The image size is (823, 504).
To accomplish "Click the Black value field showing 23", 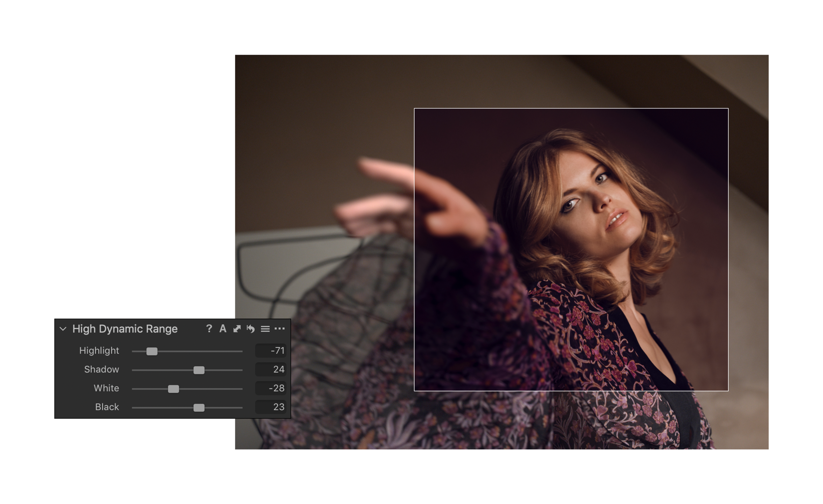I will pos(271,407).
